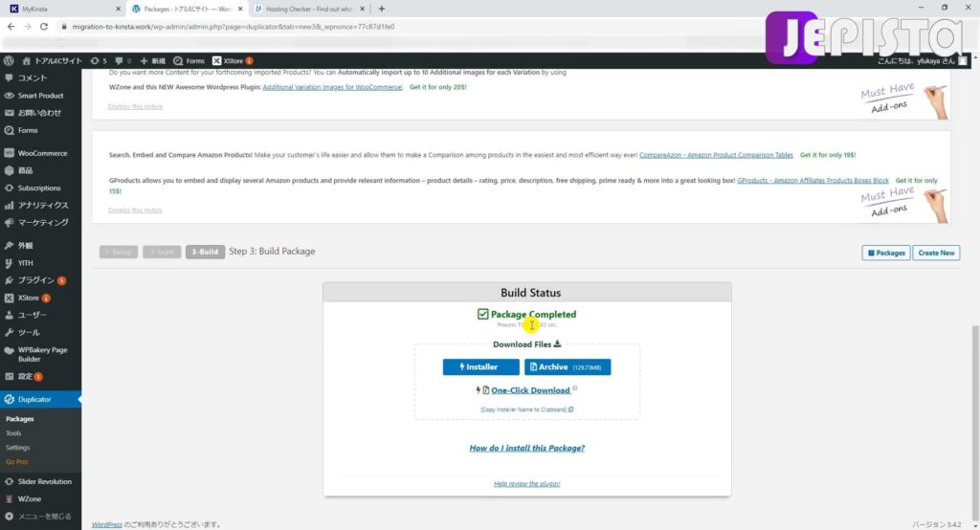Open Duplicator sidebar menu
The height and width of the screenshot is (530, 980).
click(x=40, y=399)
